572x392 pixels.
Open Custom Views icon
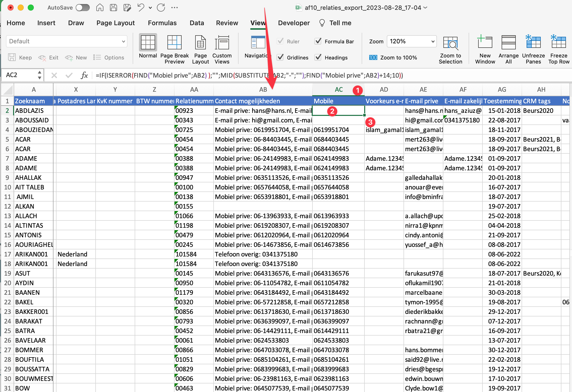click(222, 43)
